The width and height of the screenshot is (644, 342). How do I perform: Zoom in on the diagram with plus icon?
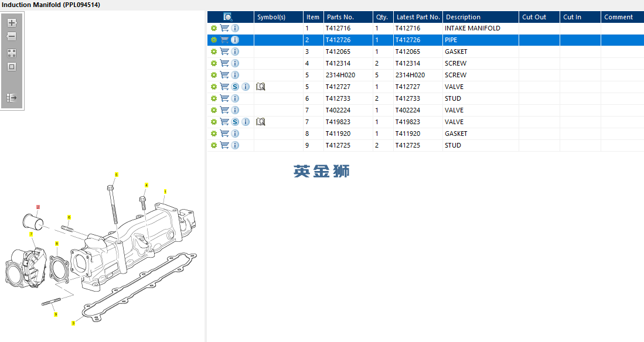(x=12, y=23)
